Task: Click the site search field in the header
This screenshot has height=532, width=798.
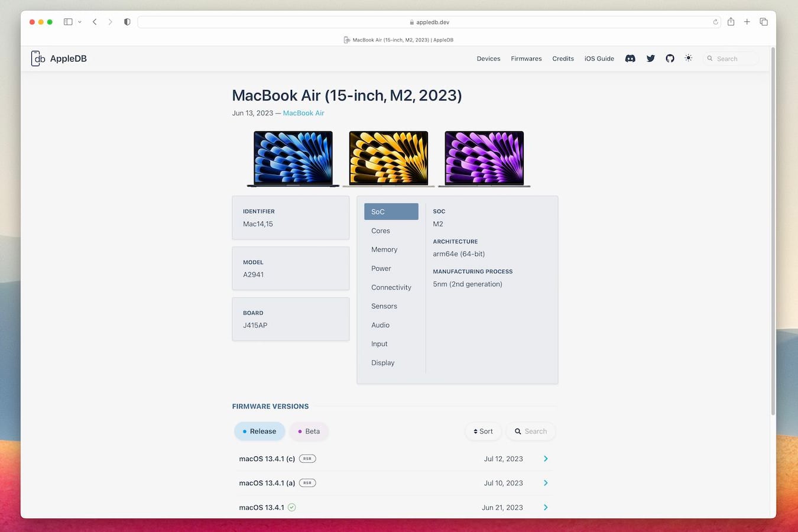Action: point(730,59)
